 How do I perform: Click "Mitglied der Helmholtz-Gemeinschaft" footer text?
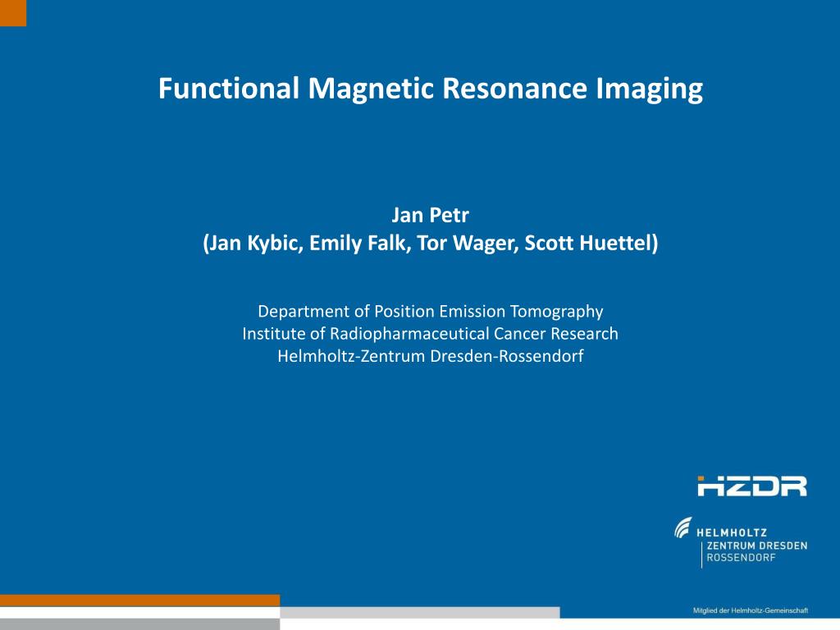tap(751, 610)
